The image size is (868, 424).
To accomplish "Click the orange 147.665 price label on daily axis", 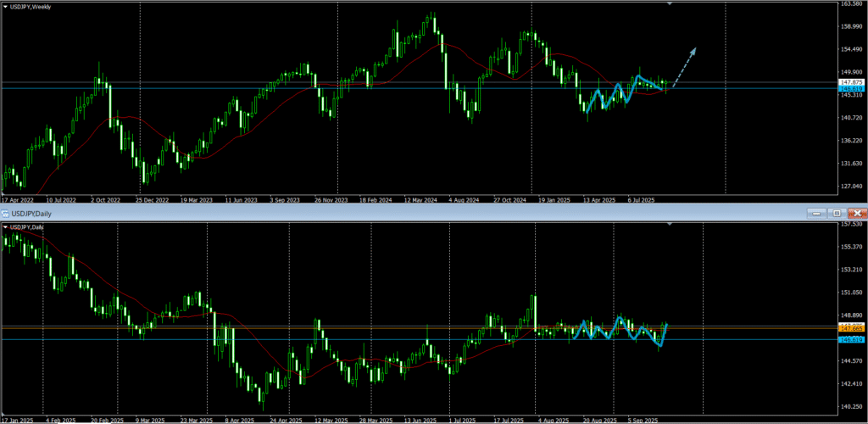I will pos(850,327).
